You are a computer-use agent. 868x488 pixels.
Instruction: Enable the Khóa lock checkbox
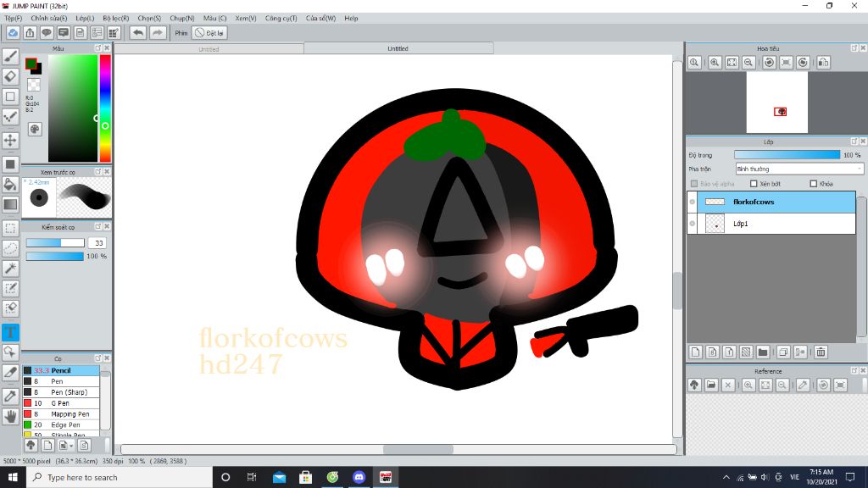coord(813,184)
